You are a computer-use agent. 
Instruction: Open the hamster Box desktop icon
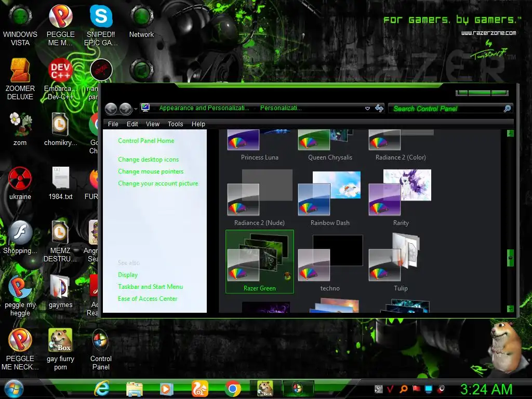60,350
